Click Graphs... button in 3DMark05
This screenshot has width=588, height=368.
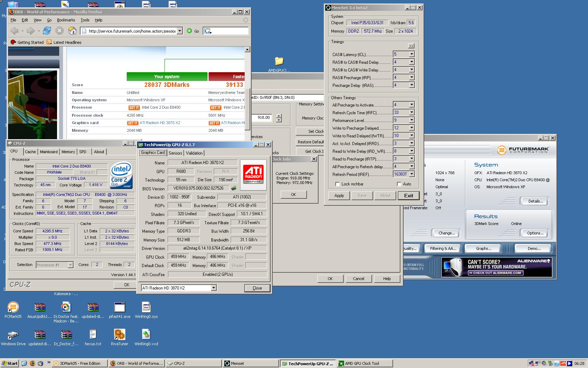pyautogui.click(x=484, y=248)
